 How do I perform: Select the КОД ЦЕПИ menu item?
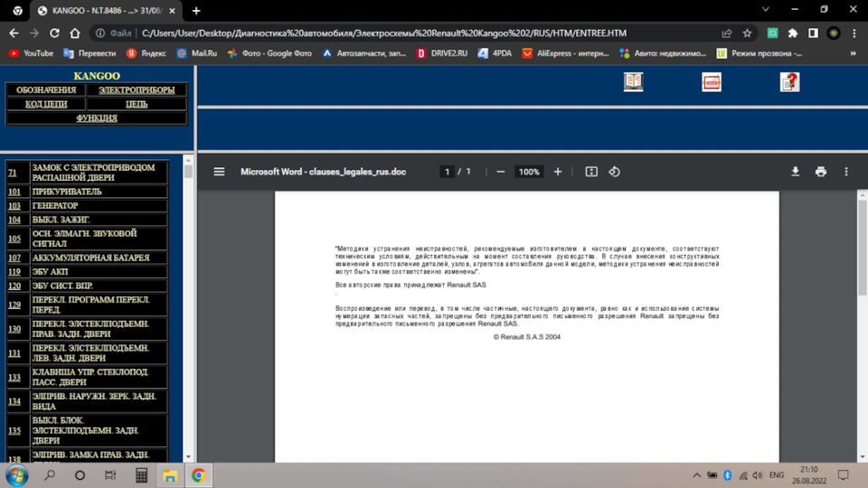click(x=46, y=104)
